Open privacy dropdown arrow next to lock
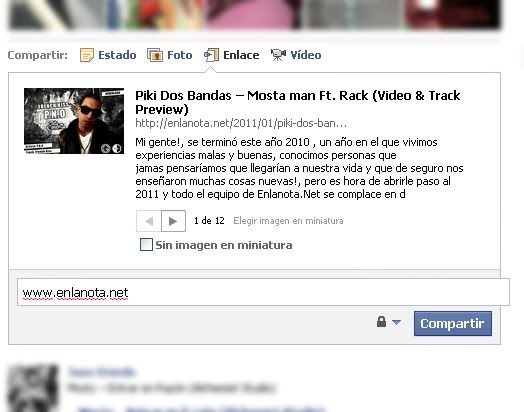Screen dimensions: 524x412 tap(396, 323)
